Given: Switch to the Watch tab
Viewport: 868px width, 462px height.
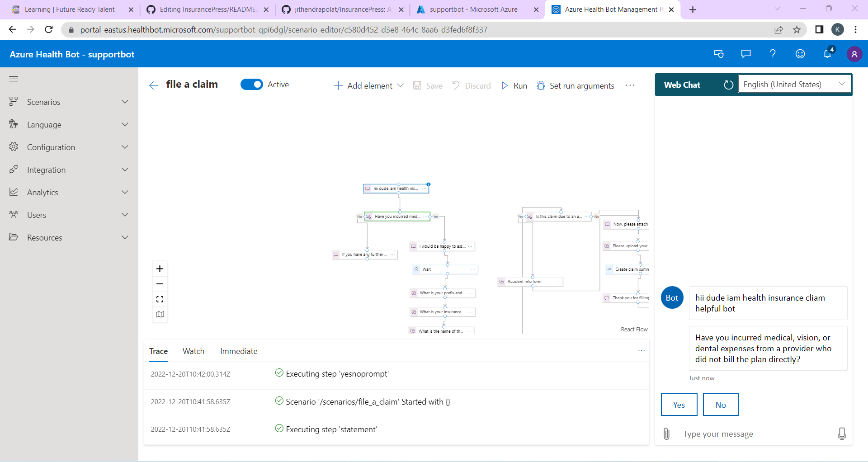Looking at the screenshot, I should [193, 351].
